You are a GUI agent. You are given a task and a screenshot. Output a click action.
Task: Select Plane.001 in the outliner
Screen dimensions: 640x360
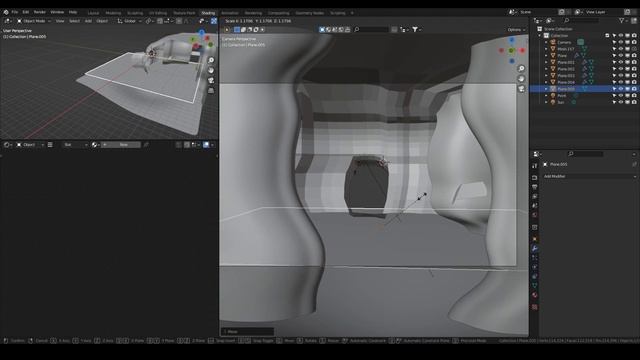566,62
